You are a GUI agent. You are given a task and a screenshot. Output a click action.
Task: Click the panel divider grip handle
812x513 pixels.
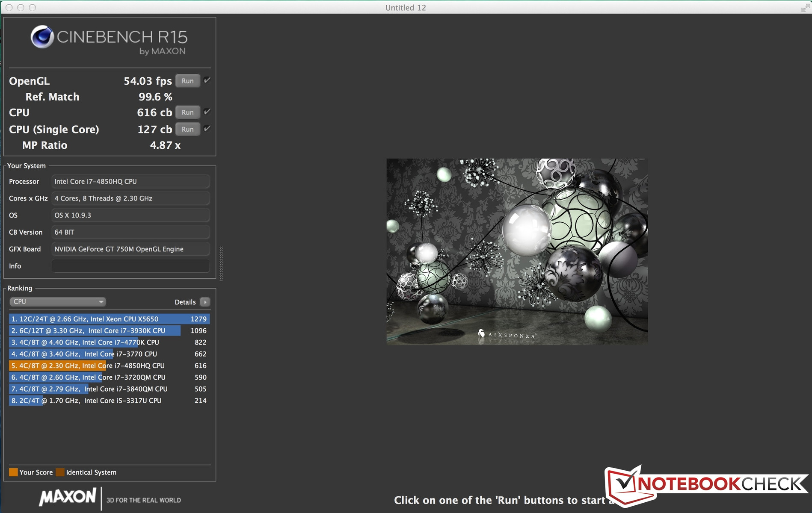click(x=221, y=264)
